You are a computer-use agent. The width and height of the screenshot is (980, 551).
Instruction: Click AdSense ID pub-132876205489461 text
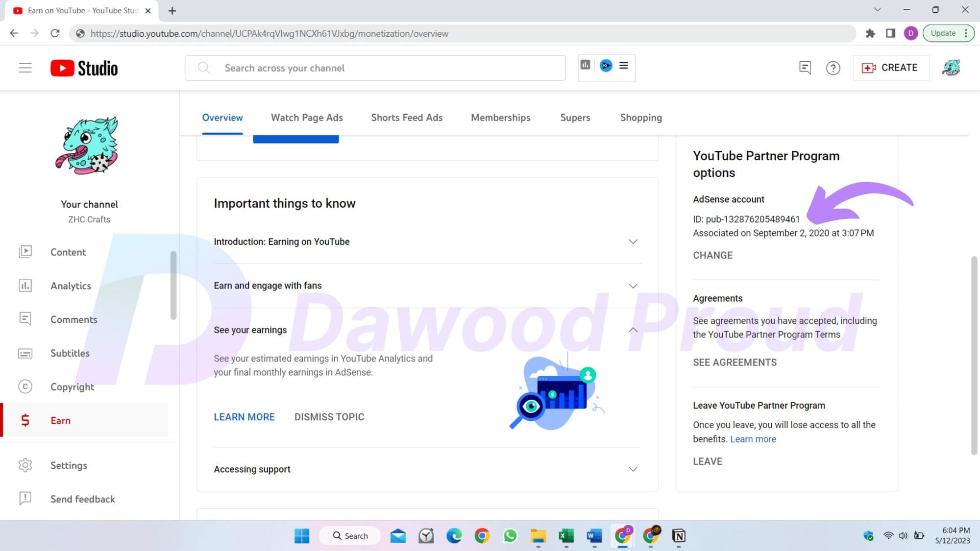[746, 219]
